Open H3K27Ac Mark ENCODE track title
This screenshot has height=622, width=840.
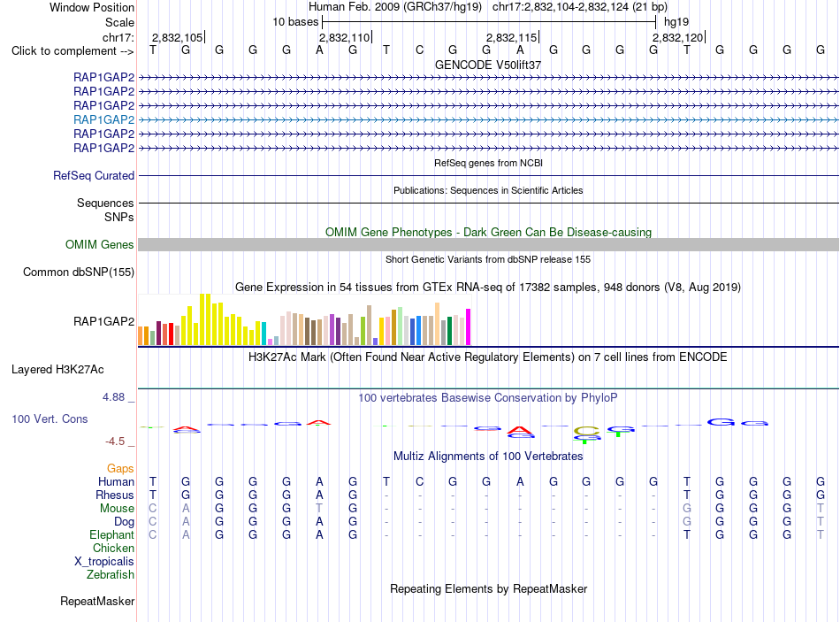point(488,357)
